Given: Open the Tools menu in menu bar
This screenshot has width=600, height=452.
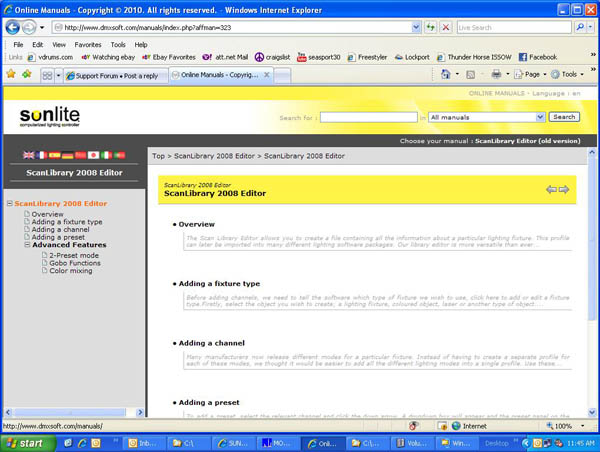Looking at the screenshot, I should tap(118, 45).
